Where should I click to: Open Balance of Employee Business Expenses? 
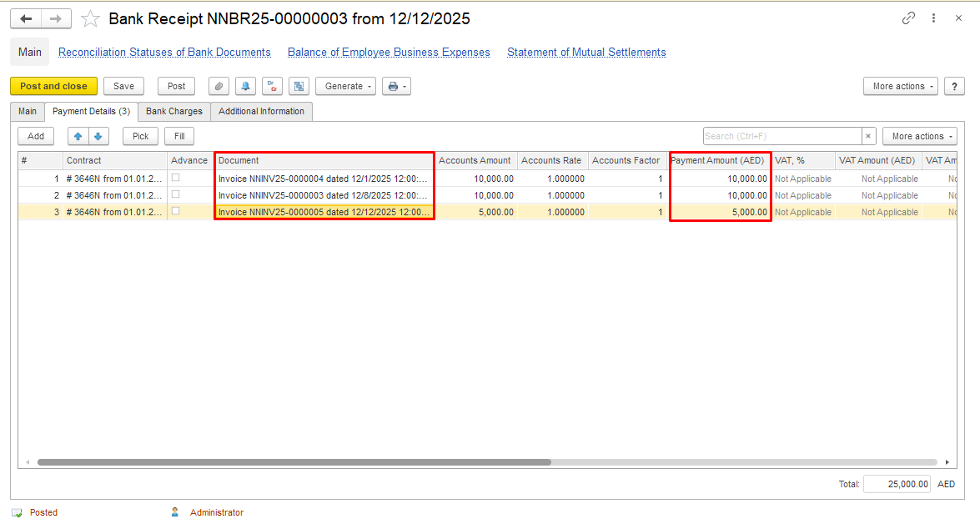click(389, 53)
